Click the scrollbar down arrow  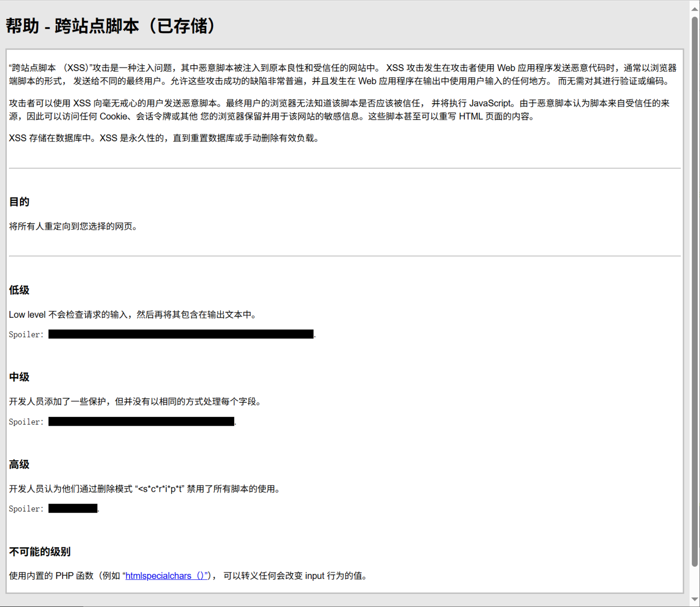pos(695,599)
